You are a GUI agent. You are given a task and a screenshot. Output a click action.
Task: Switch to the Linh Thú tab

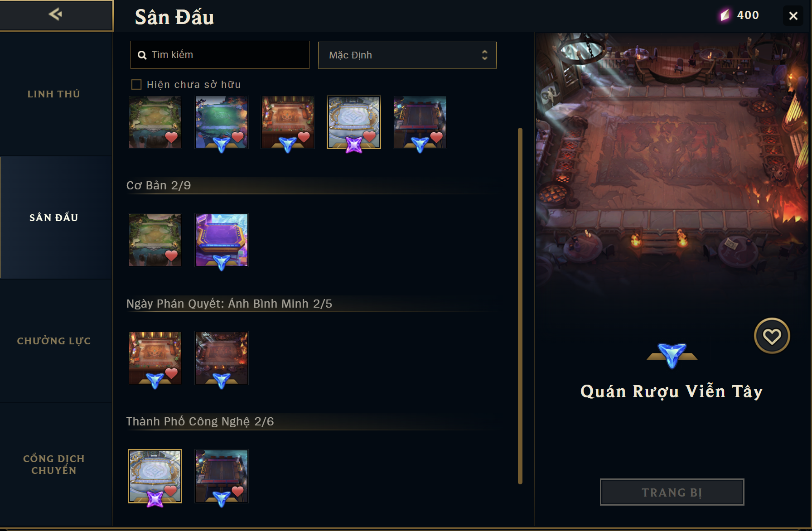(x=54, y=94)
